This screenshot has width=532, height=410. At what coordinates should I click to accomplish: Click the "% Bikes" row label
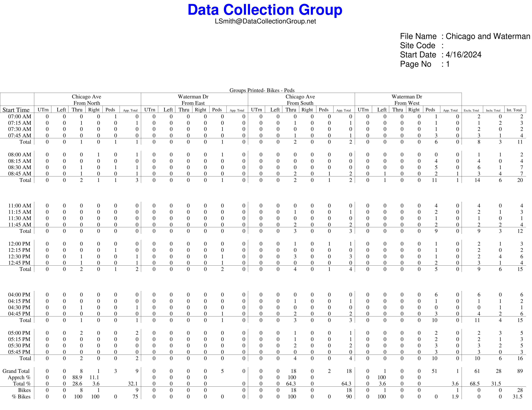pos(21,397)
